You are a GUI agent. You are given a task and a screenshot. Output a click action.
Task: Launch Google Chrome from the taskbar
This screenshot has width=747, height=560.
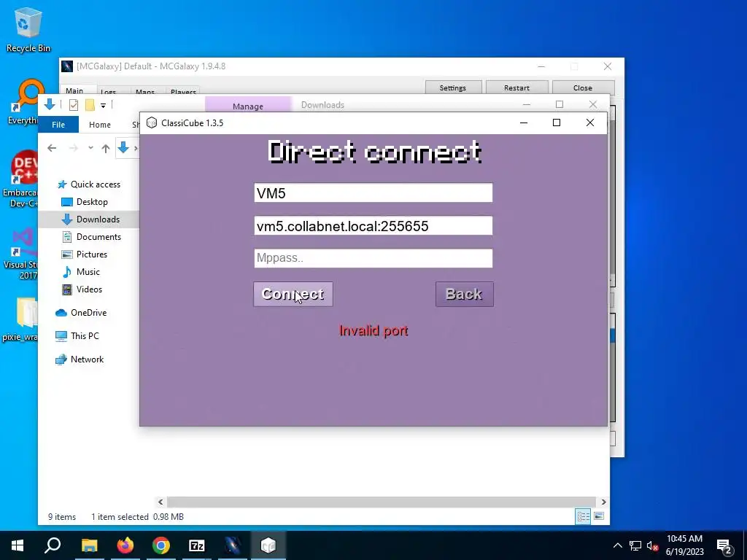(161, 545)
